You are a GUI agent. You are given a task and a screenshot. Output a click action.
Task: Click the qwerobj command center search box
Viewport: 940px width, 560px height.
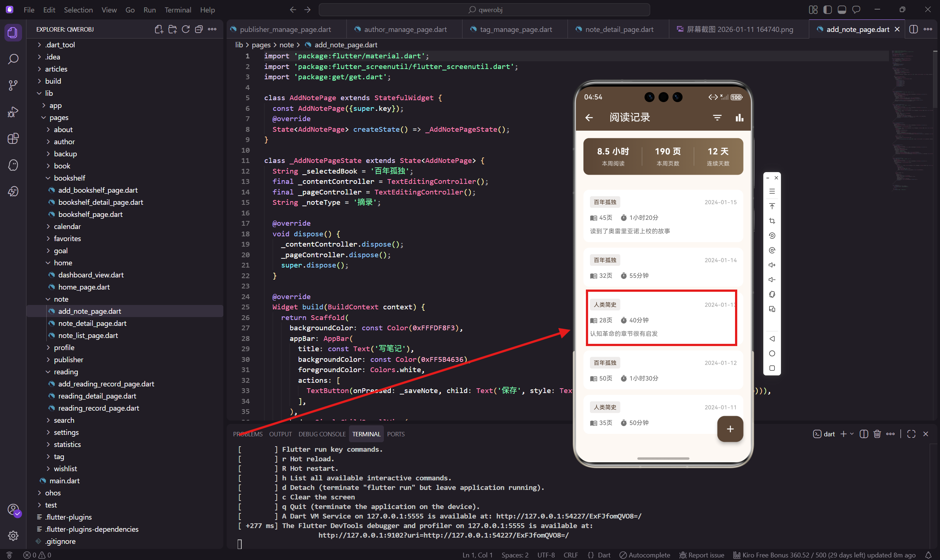click(x=484, y=10)
